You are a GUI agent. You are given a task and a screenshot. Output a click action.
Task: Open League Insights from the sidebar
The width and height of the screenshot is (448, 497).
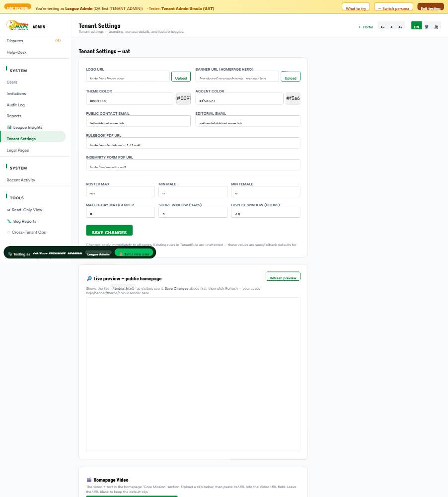25,127
